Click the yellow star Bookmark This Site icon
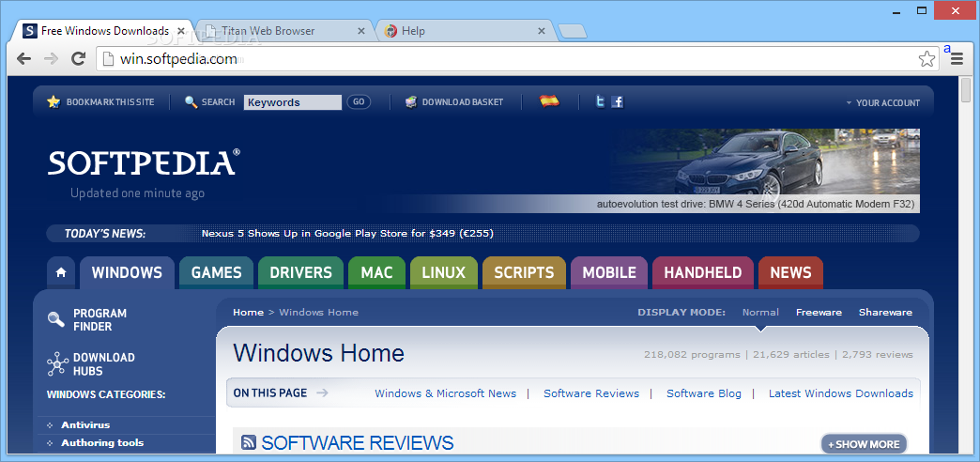The height and width of the screenshot is (462, 980). [54, 102]
